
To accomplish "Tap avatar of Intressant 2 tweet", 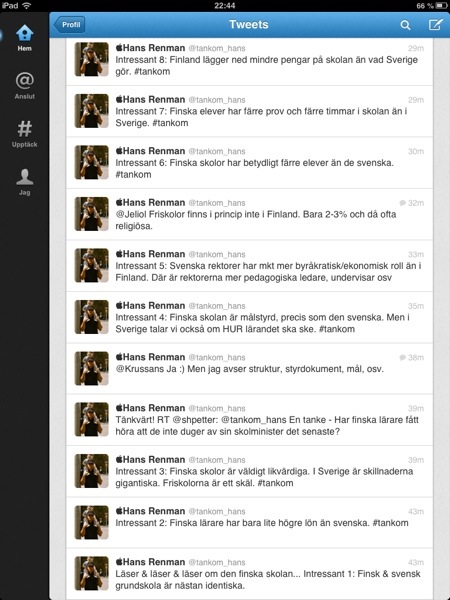I will [91, 522].
